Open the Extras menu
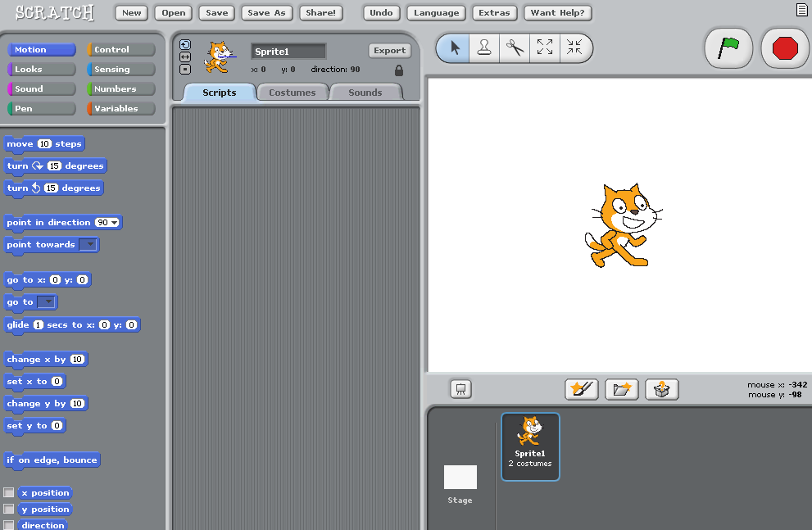 click(x=494, y=13)
